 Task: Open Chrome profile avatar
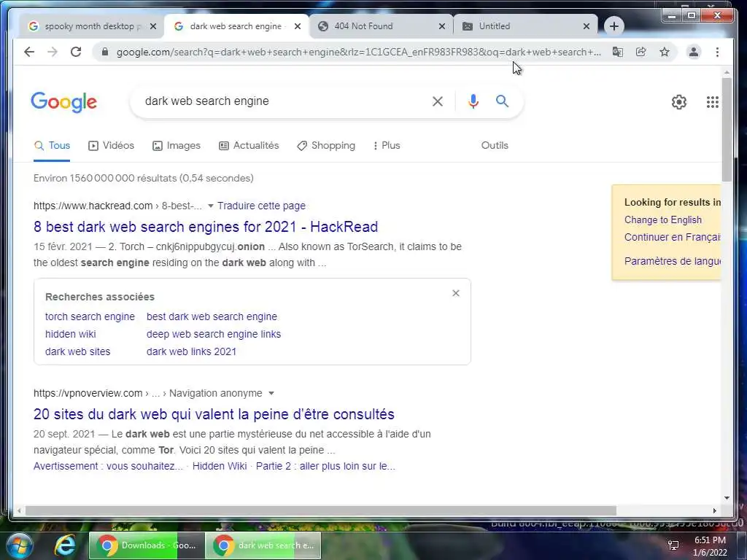coord(694,52)
